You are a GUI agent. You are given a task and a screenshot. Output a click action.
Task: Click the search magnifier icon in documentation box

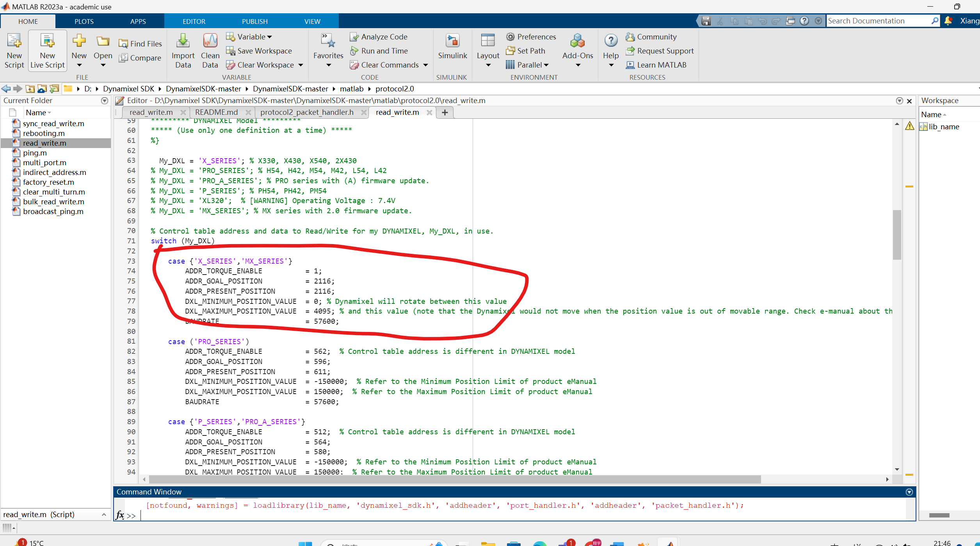(x=935, y=21)
